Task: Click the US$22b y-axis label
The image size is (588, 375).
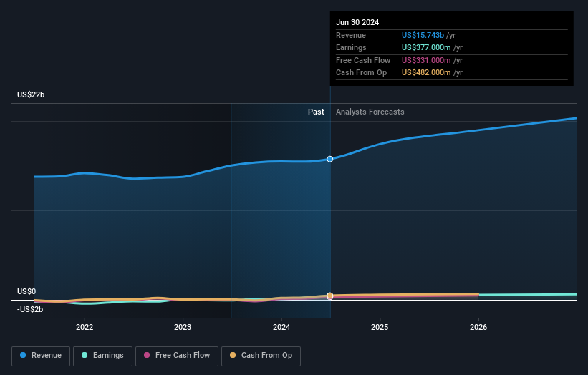Action: tap(31, 94)
